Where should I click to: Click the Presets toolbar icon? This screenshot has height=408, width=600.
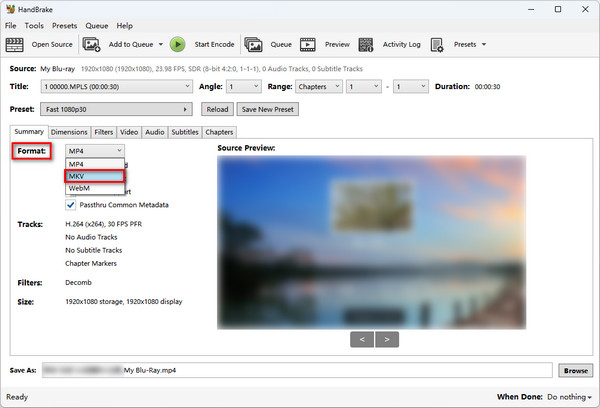click(x=440, y=44)
